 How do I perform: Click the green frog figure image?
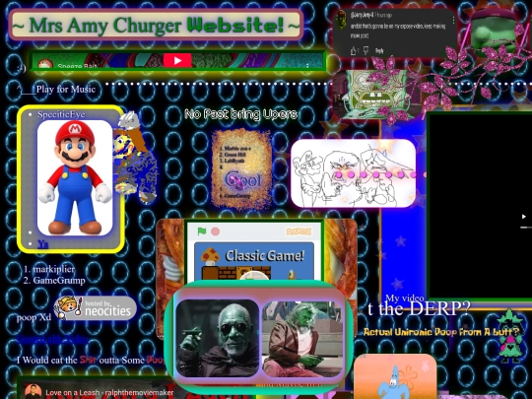point(494,33)
